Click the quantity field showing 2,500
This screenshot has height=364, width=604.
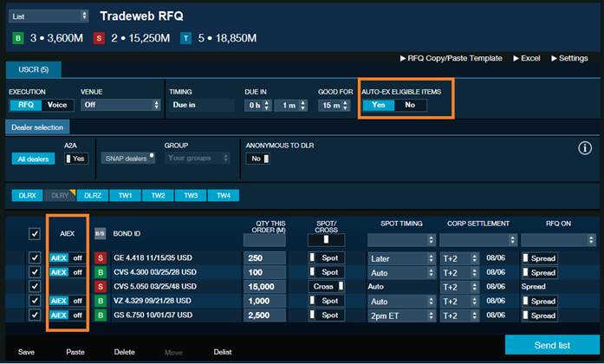(x=264, y=315)
